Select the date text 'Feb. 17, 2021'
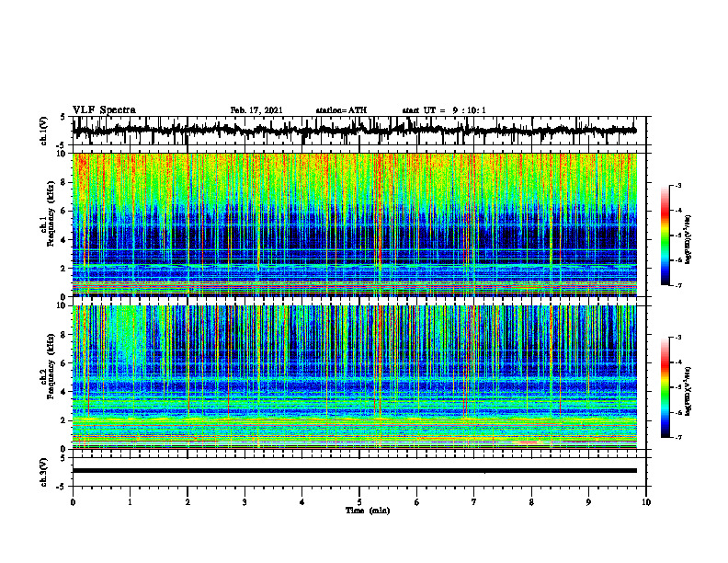The height and width of the screenshot is (563, 728). [x=256, y=110]
